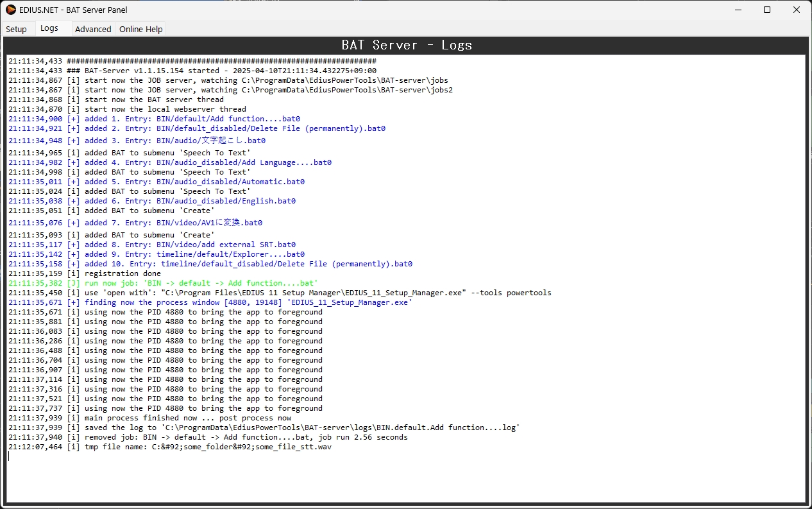Click 'main process finished now' log line
Image resolution: width=812 pixels, height=509 pixels.
tap(149, 418)
